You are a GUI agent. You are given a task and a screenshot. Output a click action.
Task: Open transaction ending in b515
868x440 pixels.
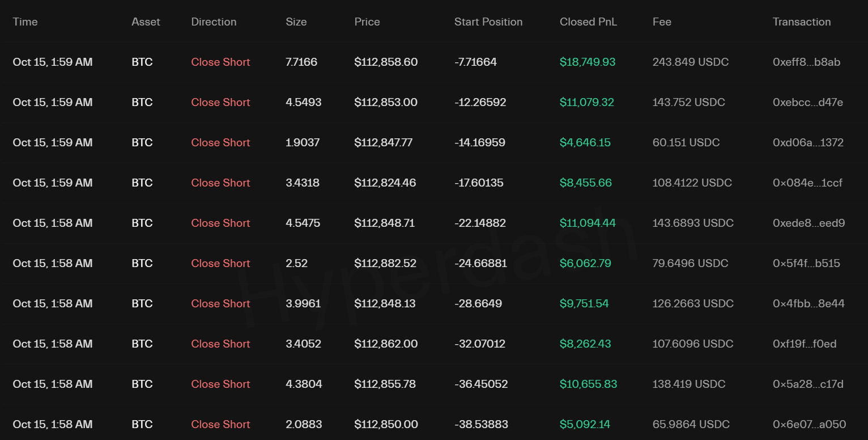pos(806,264)
